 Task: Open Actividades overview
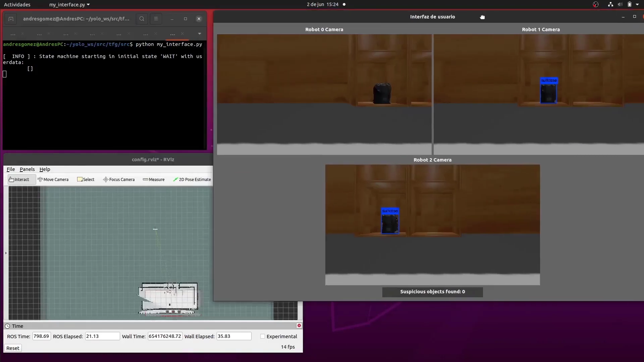tap(17, 5)
